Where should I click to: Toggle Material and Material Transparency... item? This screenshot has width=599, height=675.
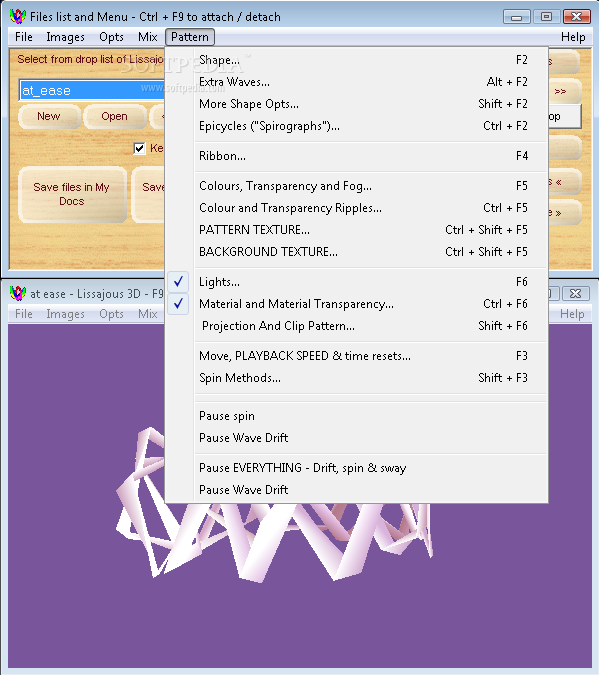click(357, 304)
